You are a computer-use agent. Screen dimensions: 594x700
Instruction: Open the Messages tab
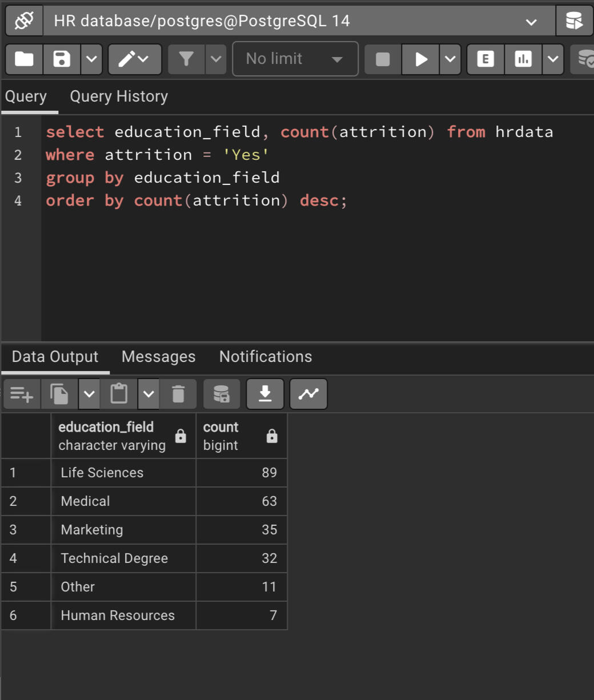158,357
